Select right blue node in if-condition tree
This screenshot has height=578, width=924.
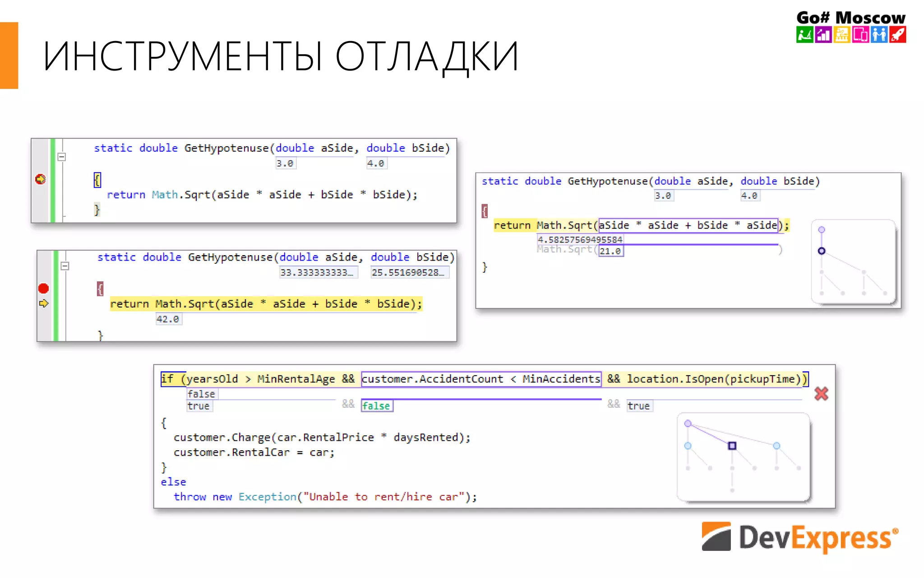(776, 446)
